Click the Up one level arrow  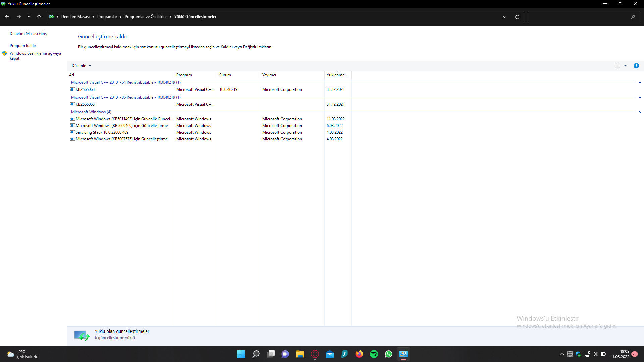click(39, 17)
